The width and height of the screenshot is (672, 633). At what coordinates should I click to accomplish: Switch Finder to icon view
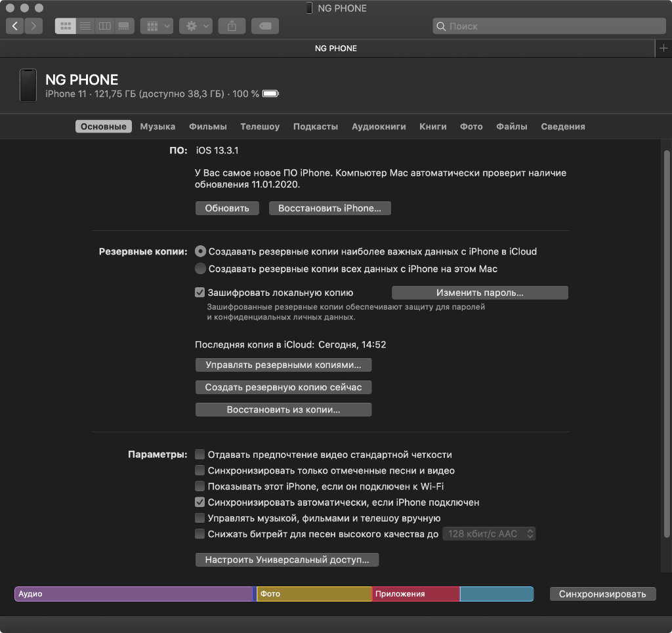[x=65, y=26]
